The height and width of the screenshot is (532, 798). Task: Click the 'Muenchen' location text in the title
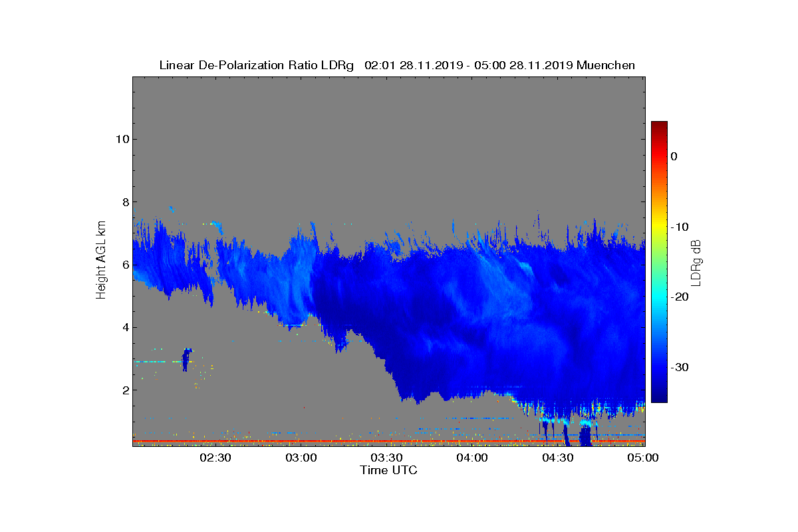(x=606, y=65)
